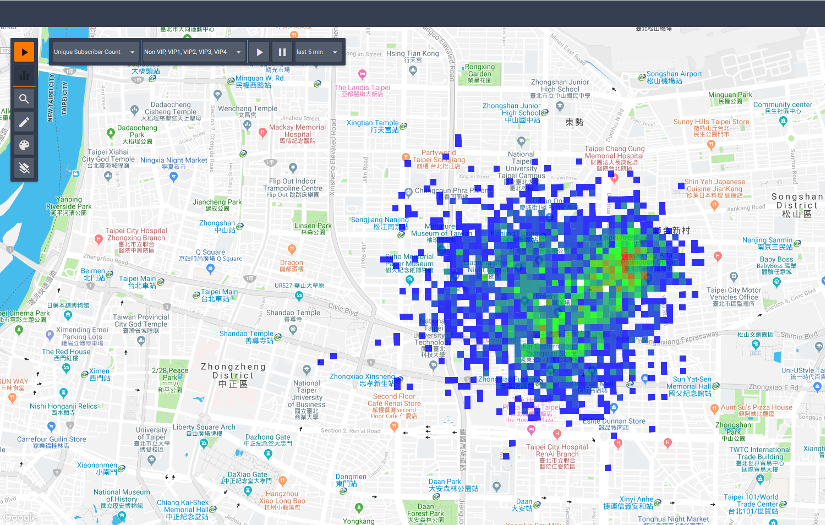Open the magnifier search tool
The height and width of the screenshot is (525, 825).
click(24, 99)
